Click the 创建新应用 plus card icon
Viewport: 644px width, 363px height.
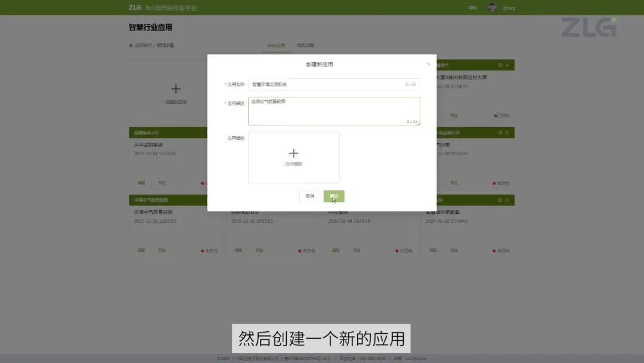(x=175, y=88)
